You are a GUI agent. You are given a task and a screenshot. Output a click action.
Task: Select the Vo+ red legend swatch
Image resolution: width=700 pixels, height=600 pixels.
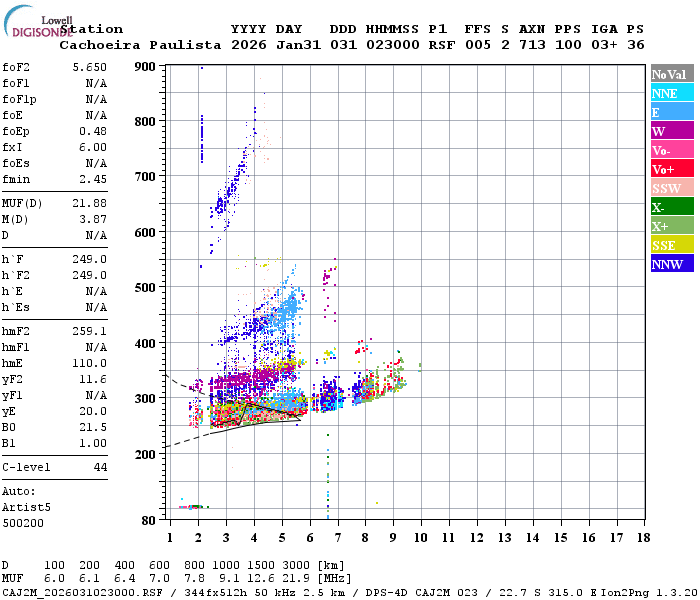pyautogui.click(x=672, y=169)
